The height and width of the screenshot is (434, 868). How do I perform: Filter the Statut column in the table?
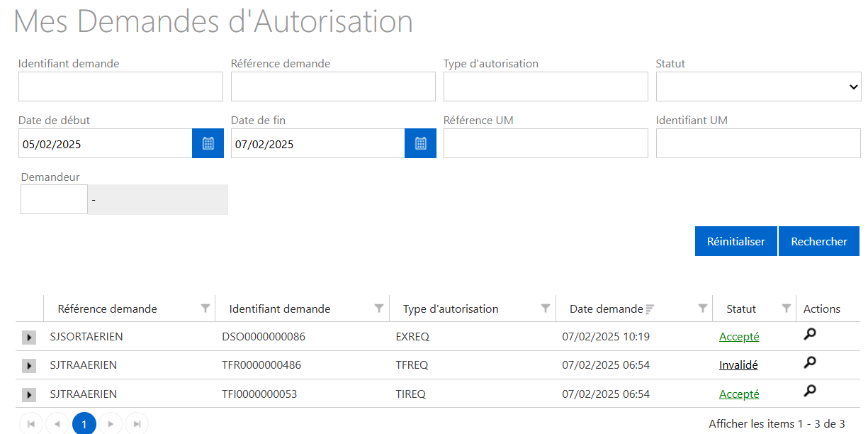pyautogui.click(x=786, y=308)
